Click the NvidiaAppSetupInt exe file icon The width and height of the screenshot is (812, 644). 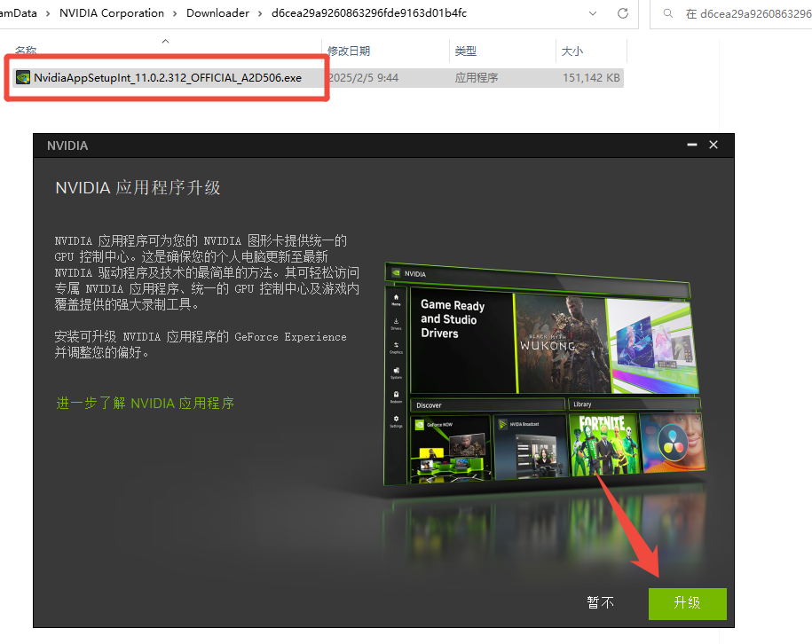pos(23,78)
